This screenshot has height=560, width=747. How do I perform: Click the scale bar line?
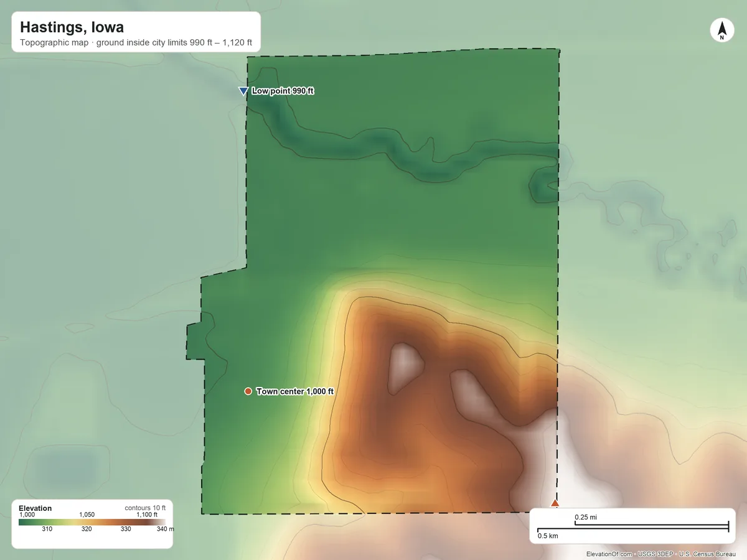633,527
